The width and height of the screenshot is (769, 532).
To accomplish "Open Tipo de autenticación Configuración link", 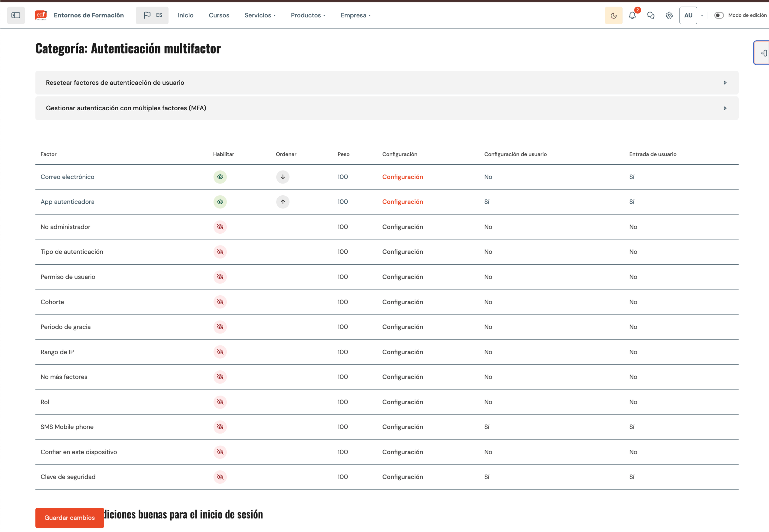I will 403,252.
